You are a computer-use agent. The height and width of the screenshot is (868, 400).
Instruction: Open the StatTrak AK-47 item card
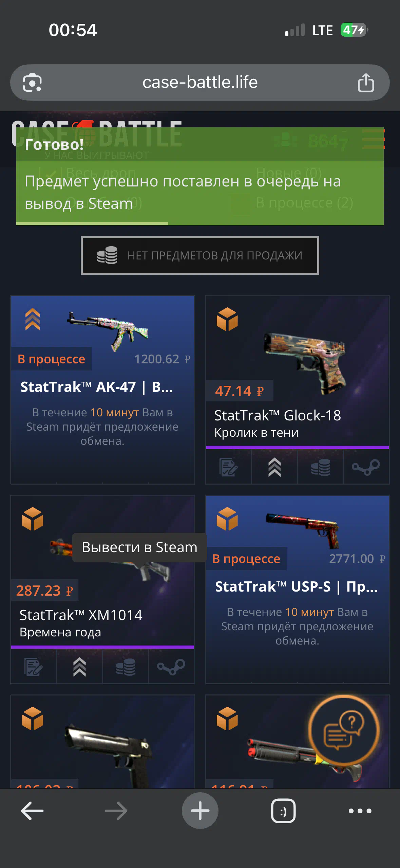(102, 390)
